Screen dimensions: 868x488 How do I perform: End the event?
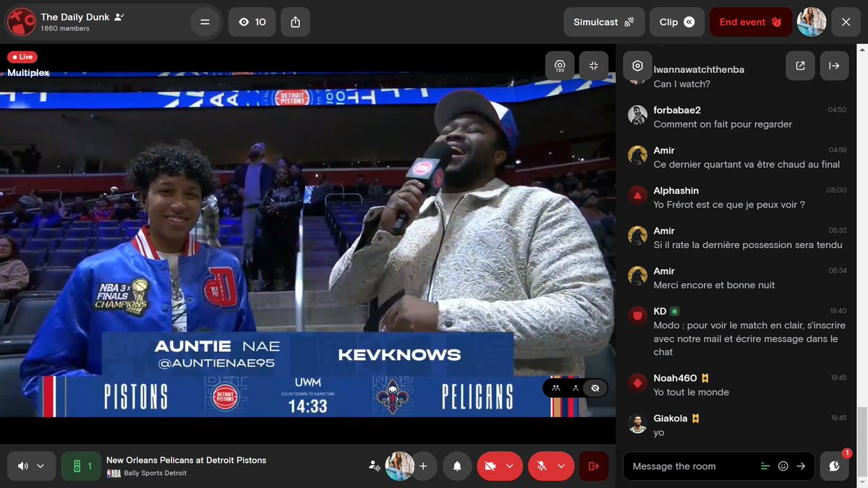click(x=750, y=22)
